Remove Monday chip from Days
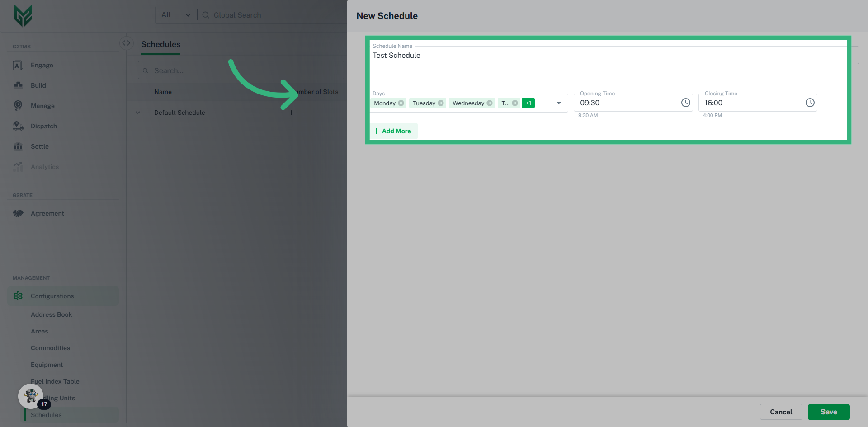868x427 pixels. coord(401,103)
